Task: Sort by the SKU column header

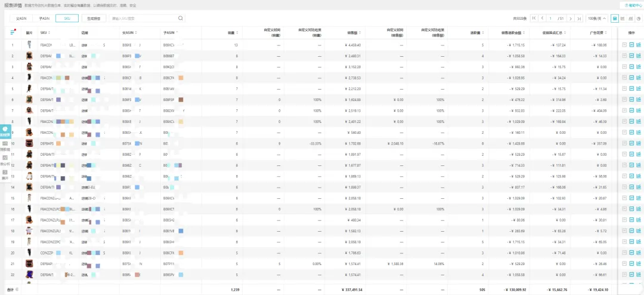Action: tap(44, 32)
